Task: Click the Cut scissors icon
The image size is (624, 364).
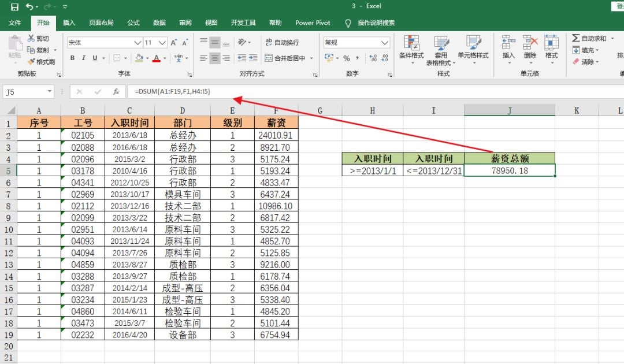Action: tap(31, 38)
